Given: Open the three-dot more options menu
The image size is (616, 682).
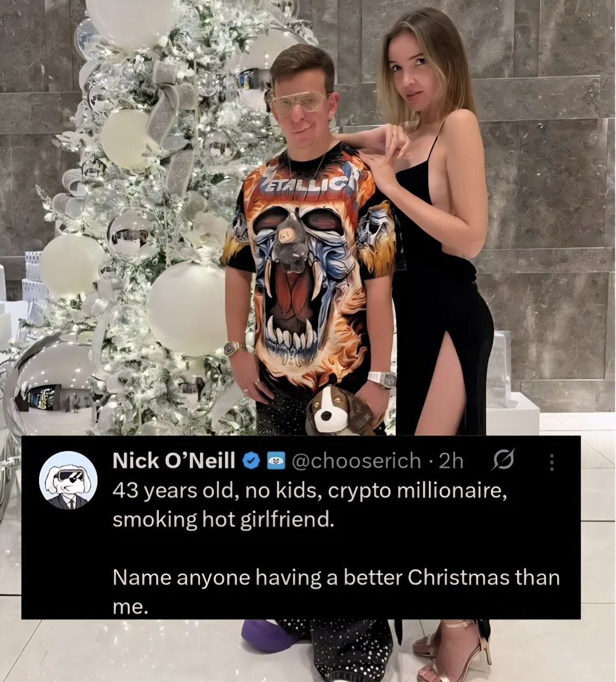Looking at the screenshot, I should click(552, 462).
